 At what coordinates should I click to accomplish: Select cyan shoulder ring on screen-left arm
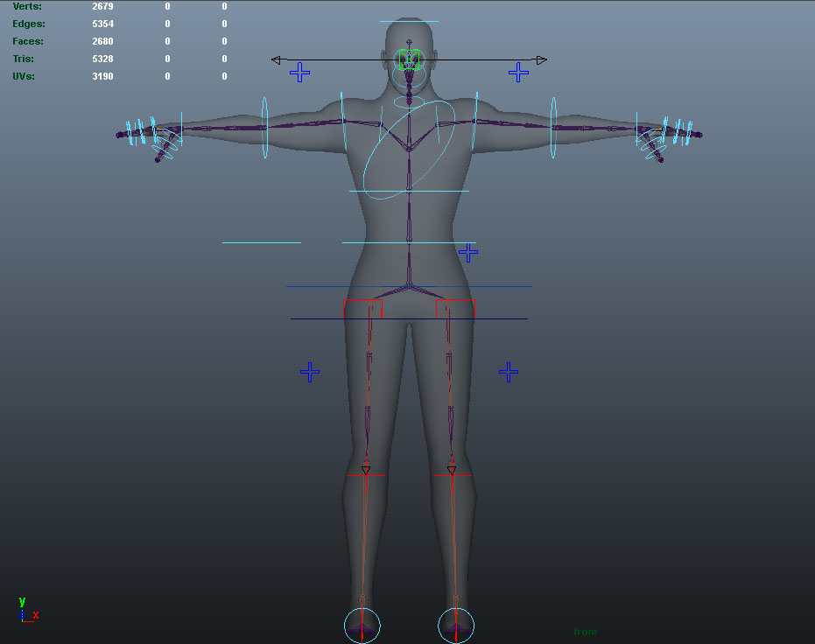pos(343,122)
